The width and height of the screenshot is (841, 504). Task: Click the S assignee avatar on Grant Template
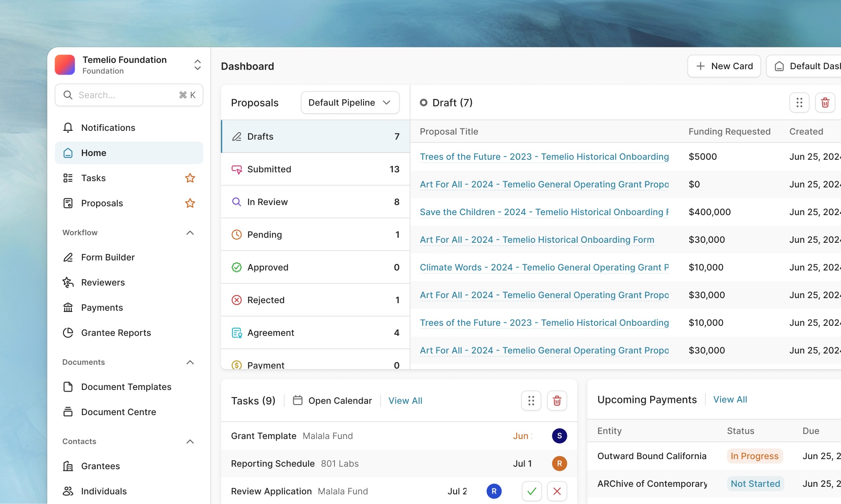559,436
